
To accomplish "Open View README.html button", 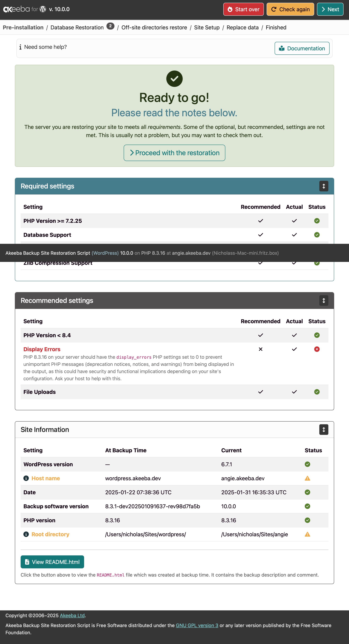I will click(52, 562).
